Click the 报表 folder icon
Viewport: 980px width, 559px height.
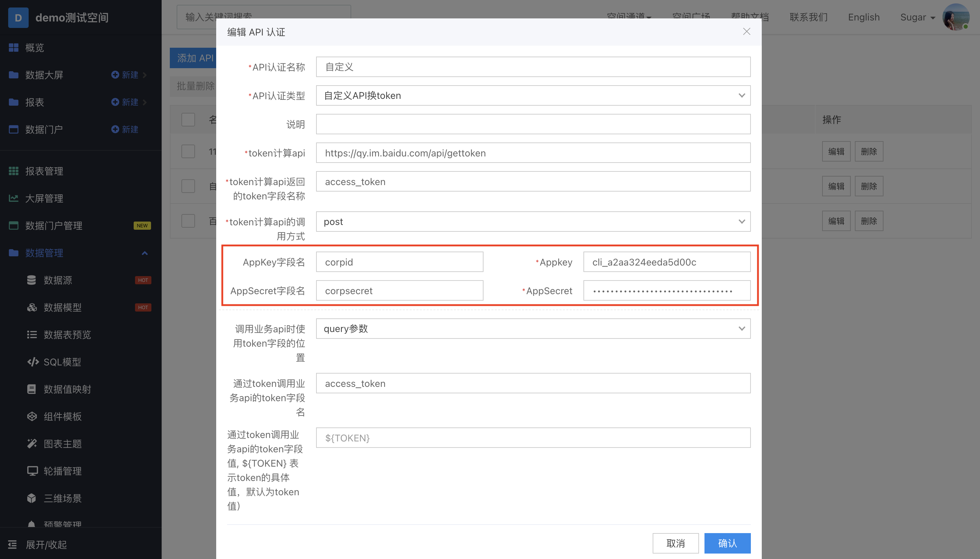click(13, 102)
